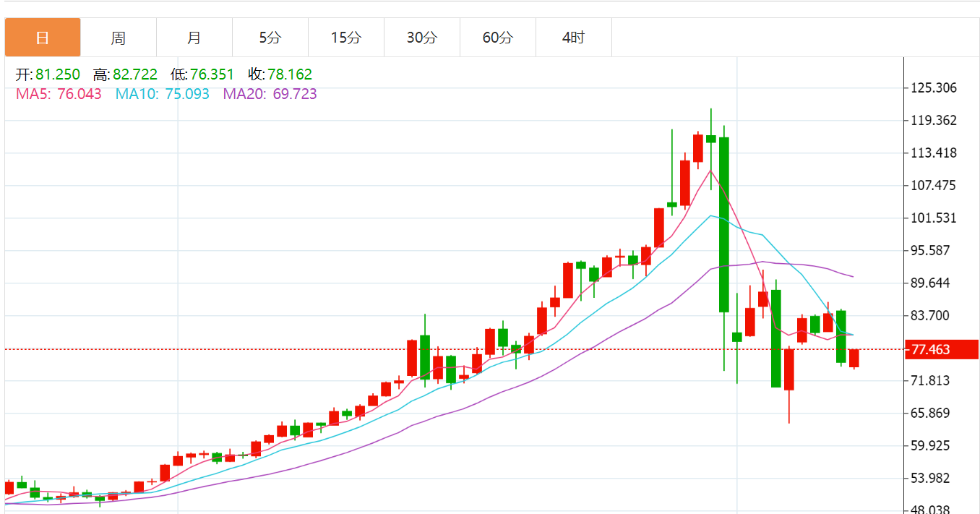Show the 60分 interval chart
Screen dimensions: 980x514
(x=498, y=38)
